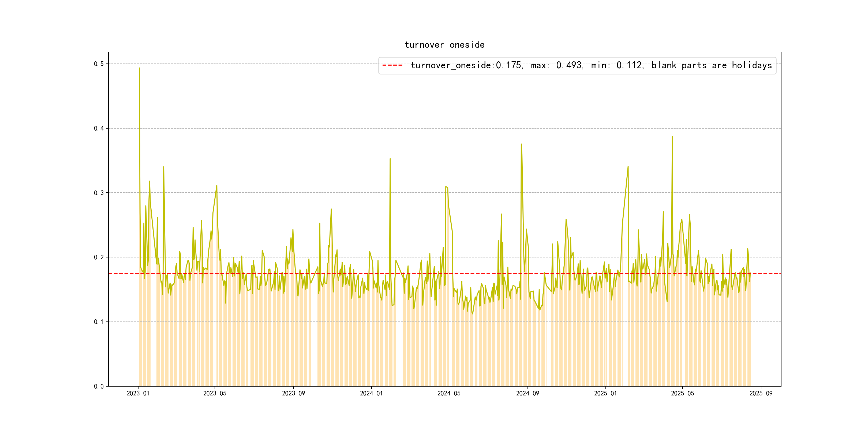Click the 2023-01 x-axis tick label
The width and height of the screenshot is (868, 434).
click(138, 393)
